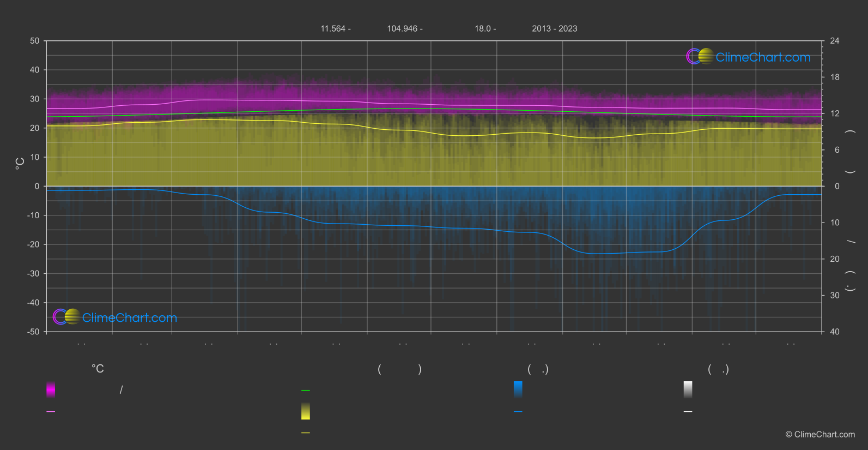868x450 pixels.
Task: Select the magenta temperature range legend swatch
Action: pyautogui.click(x=51, y=389)
